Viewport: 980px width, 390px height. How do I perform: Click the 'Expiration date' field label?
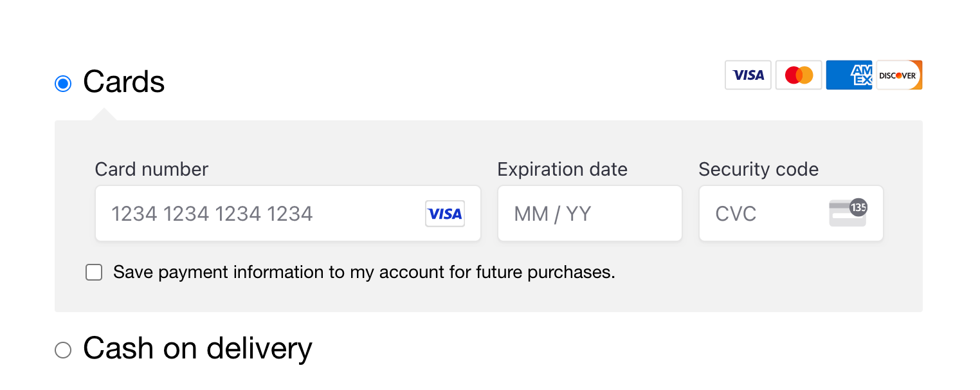tap(563, 169)
